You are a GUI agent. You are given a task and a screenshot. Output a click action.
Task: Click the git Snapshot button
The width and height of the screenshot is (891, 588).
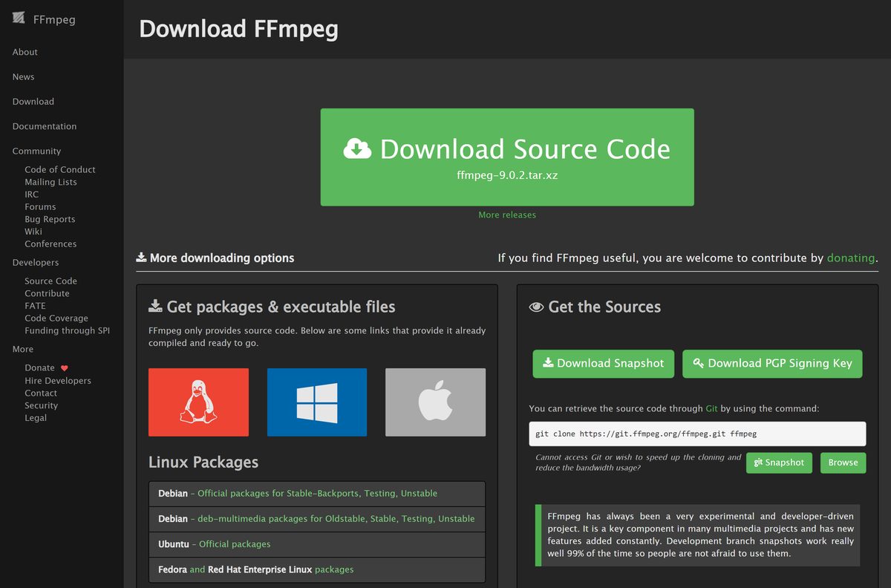coord(780,463)
